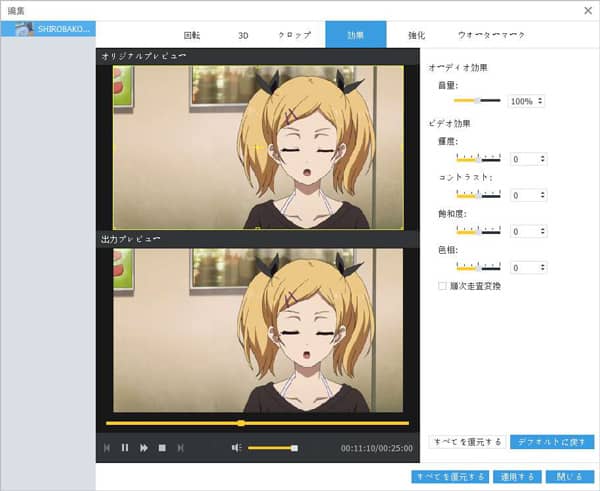Click 色相 value stepper arrows
The image size is (600, 491).
(542, 267)
